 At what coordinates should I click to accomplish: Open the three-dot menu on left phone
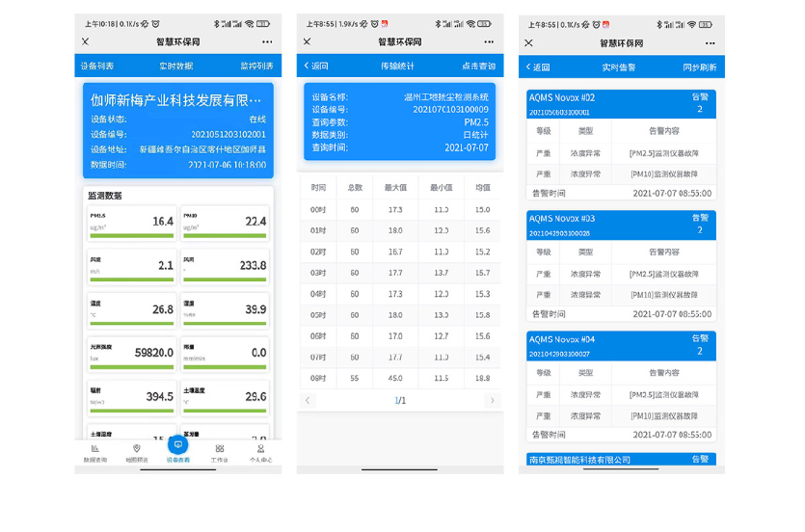pyautogui.click(x=267, y=42)
